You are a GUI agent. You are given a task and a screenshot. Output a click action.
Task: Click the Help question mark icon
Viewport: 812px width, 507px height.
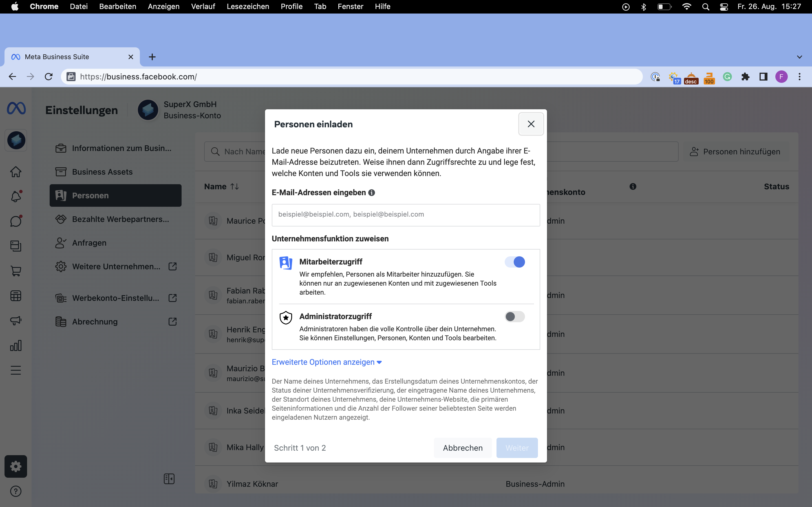(x=16, y=491)
